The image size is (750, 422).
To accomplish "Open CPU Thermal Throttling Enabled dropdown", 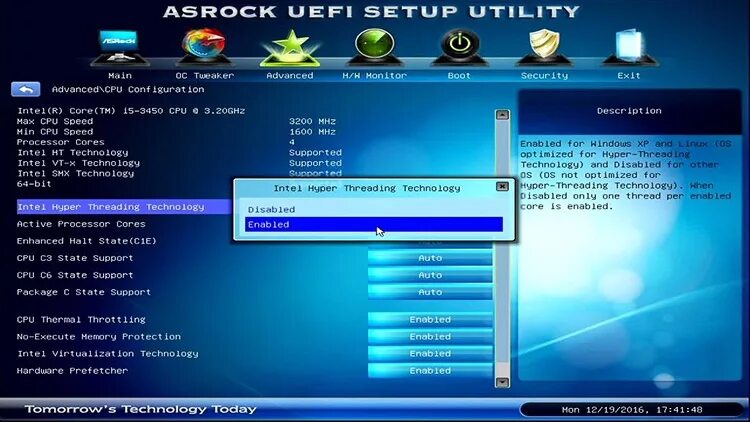I will [x=430, y=320].
